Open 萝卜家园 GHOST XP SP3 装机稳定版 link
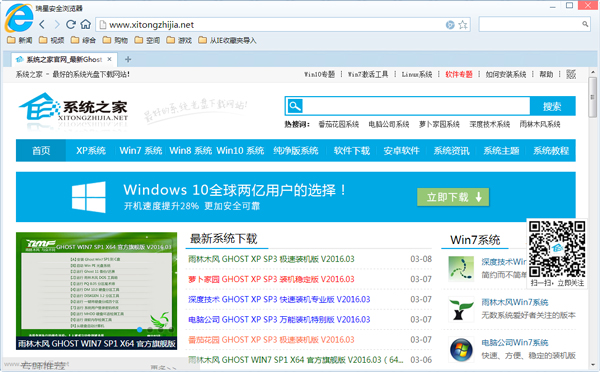This screenshot has height=372, width=600. [271, 279]
